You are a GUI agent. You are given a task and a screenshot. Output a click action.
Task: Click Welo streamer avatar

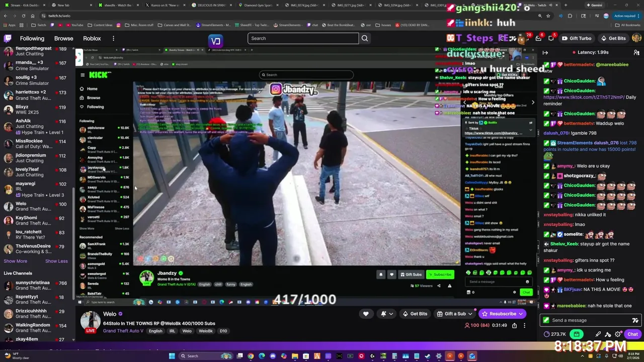coord(91,322)
